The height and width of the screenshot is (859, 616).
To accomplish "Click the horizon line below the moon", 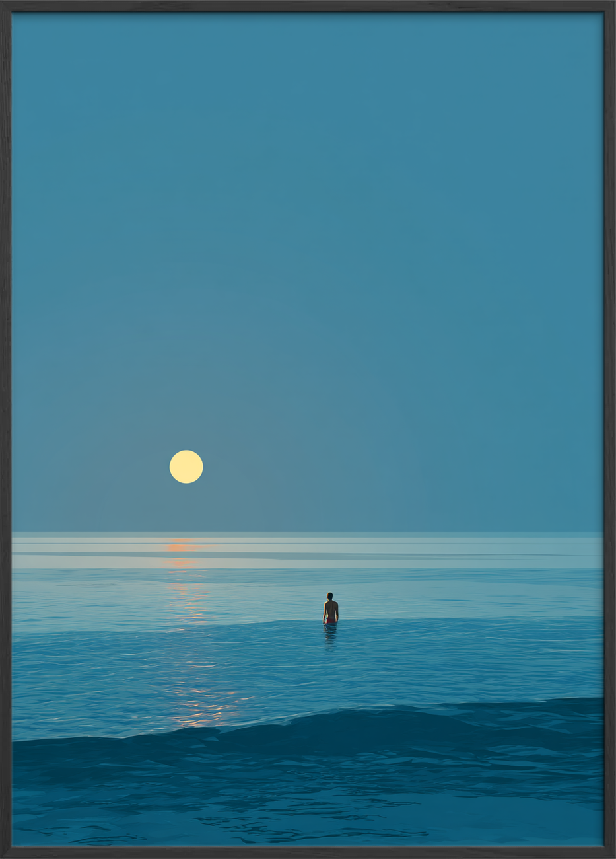I will tap(186, 533).
